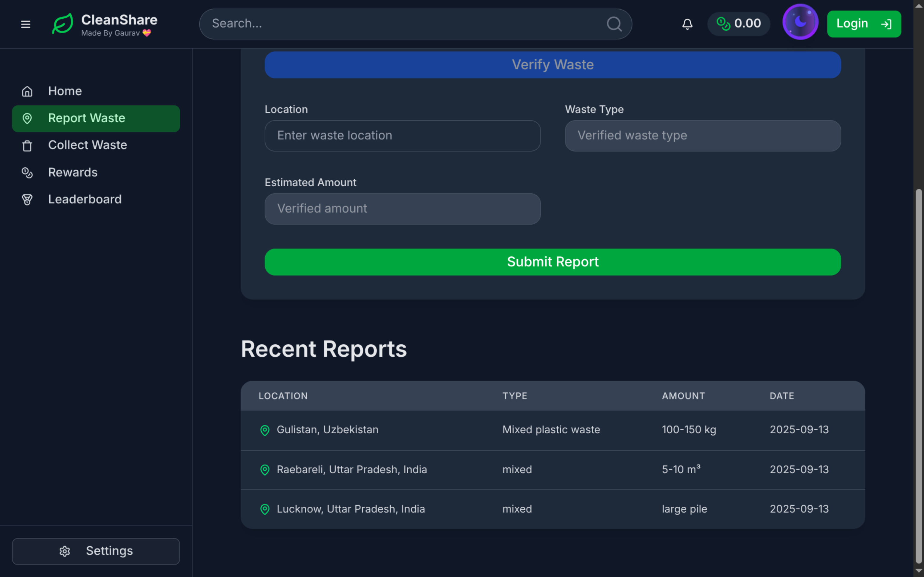Click Lucknow report location pin icon

pyautogui.click(x=265, y=509)
